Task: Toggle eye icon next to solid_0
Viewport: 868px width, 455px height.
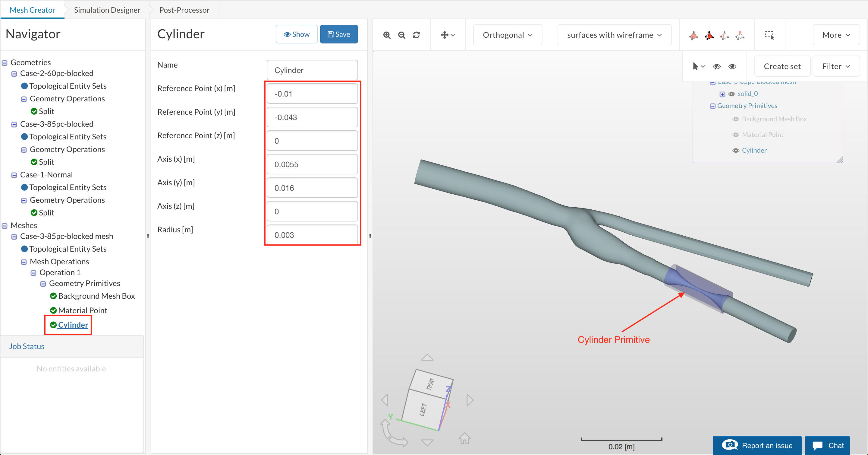Action: [731, 94]
